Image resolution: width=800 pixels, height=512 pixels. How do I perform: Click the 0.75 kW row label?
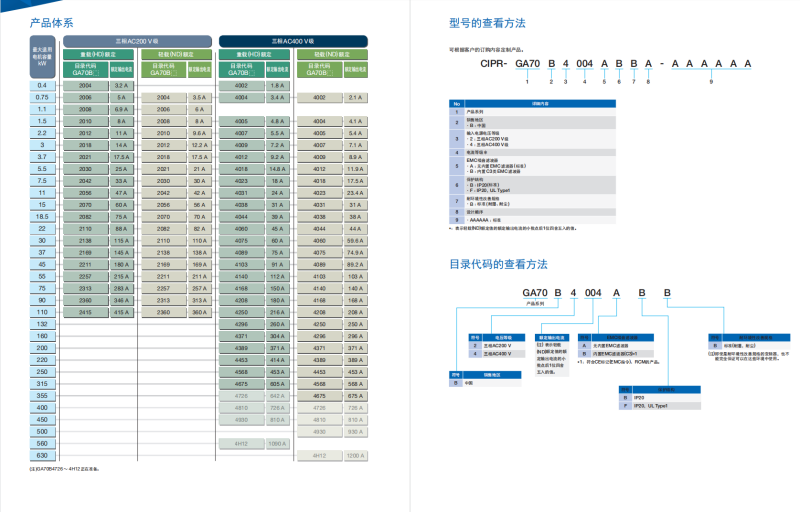click(42, 97)
